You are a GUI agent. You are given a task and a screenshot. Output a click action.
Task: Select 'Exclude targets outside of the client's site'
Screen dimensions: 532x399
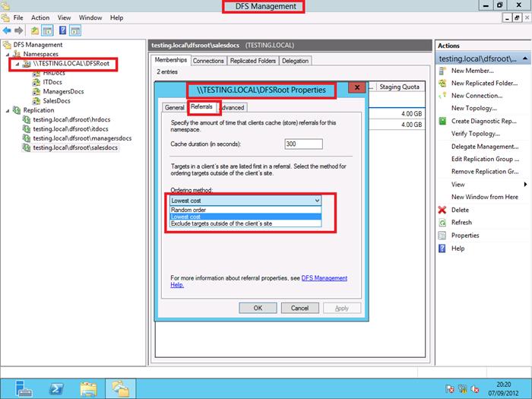(221, 223)
